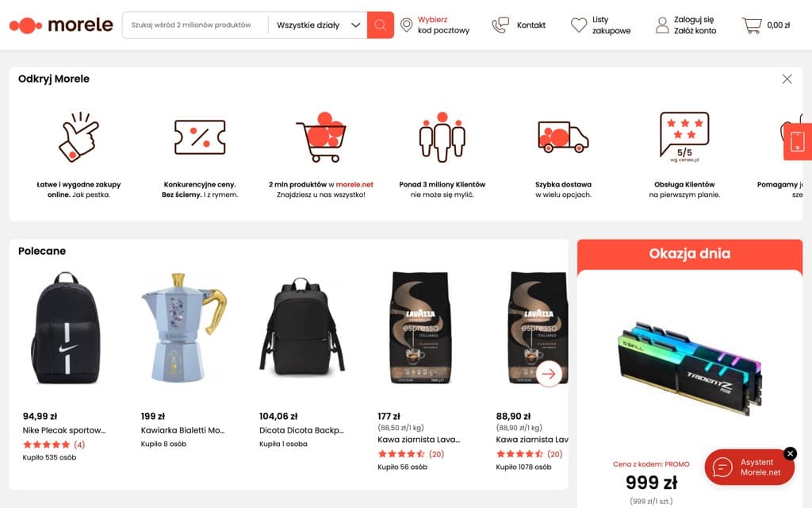The width and height of the screenshot is (812, 508).
Task: Click the orange search magnifier button
Action: pos(380,25)
